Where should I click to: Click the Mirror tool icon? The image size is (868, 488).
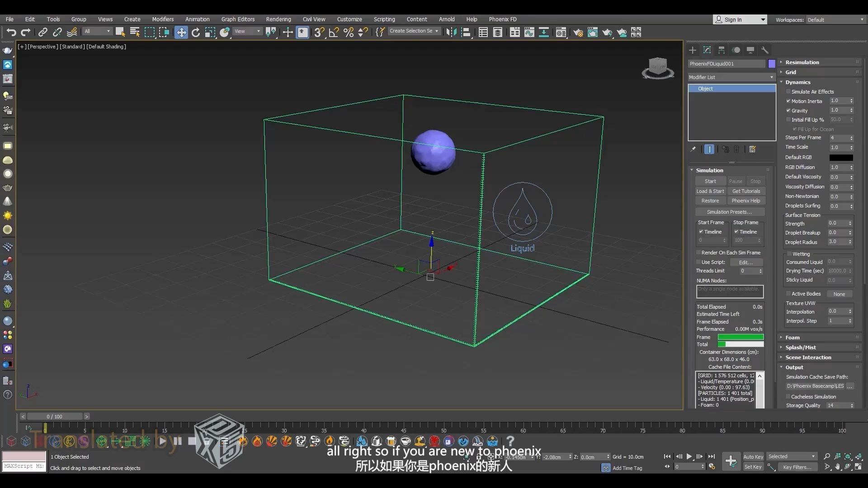coord(451,32)
